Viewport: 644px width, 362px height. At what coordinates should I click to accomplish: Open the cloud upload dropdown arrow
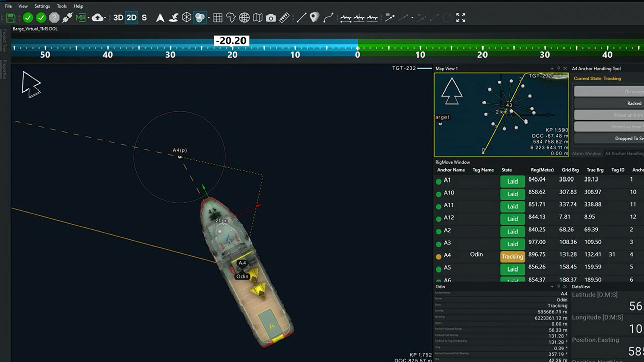(x=105, y=18)
